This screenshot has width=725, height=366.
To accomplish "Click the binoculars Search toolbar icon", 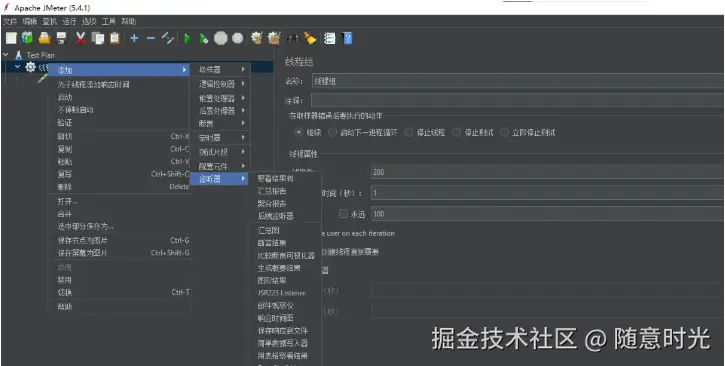I will pyautogui.click(x=293, y=38).
